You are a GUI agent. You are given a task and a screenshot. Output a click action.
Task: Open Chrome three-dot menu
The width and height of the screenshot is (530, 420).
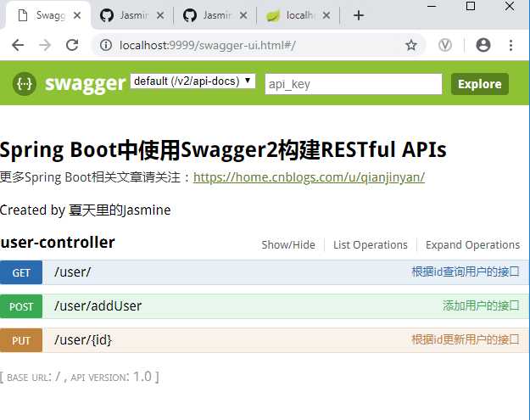click(510, 45)
